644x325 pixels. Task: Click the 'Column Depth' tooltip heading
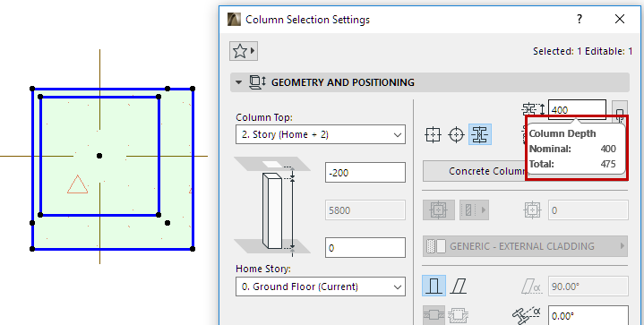coord(562,133)
